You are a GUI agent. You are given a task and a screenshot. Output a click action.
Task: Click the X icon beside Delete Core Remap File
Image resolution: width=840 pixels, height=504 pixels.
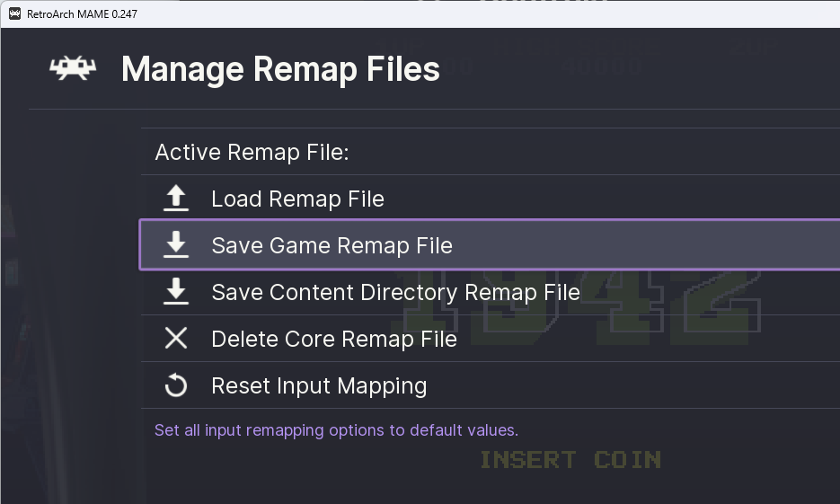(x=176, y=339)
